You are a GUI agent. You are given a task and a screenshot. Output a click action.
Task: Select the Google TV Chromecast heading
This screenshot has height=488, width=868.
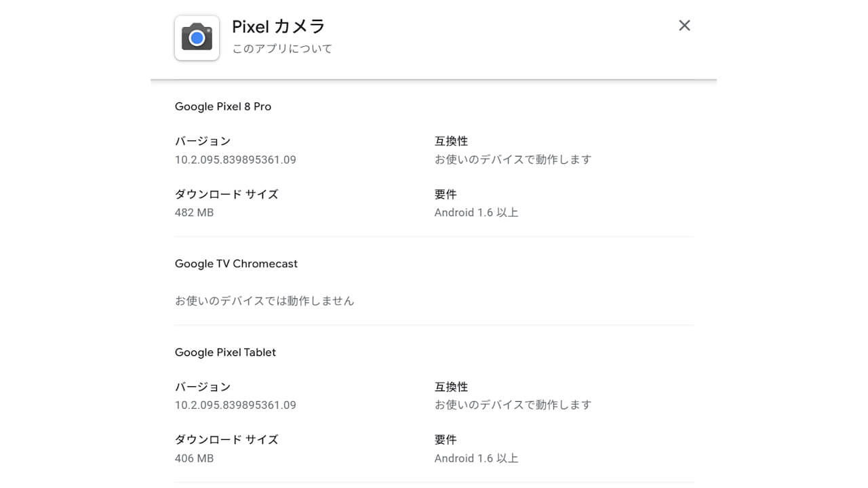[x=236, y=264]
